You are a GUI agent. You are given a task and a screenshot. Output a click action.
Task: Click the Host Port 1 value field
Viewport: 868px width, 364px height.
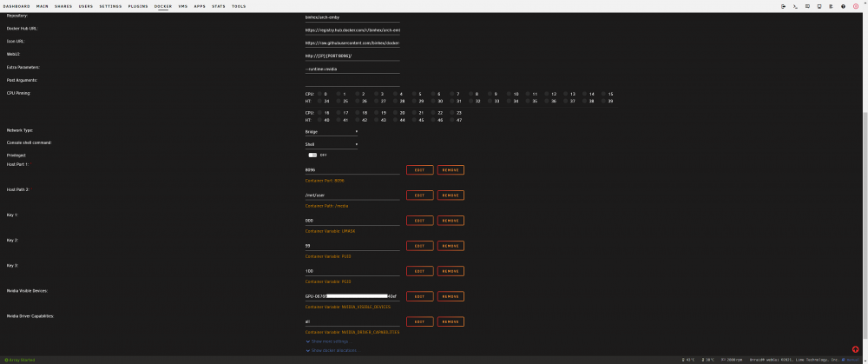coord(352,170)
